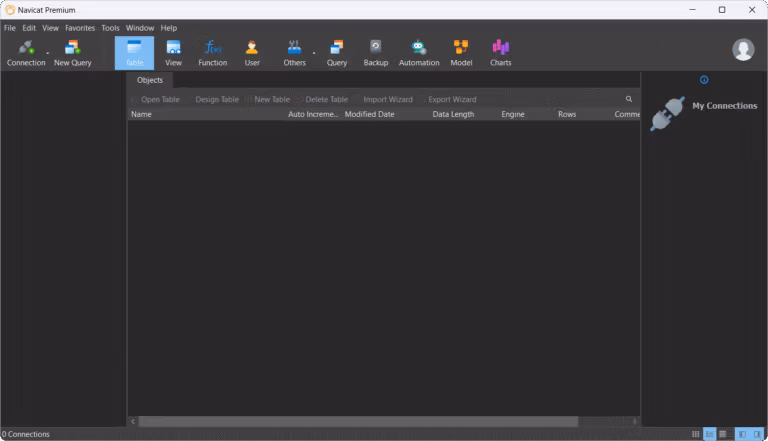Click the User icon in toolbar
768x441 pixels.
(x=252, y=53)
